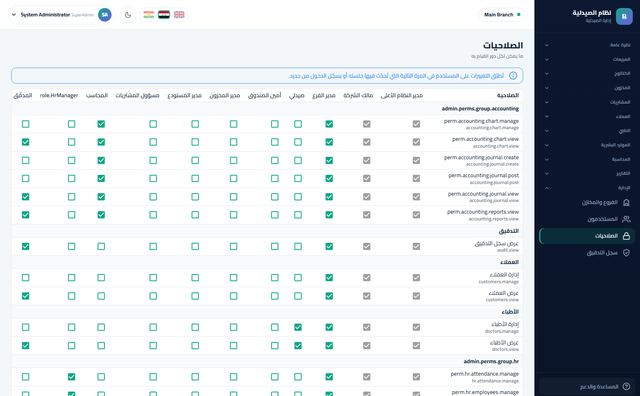The height and width of the screenshot is (396, 640).
Task: Click the مالك الشركة column header
Action: (358, 96)
